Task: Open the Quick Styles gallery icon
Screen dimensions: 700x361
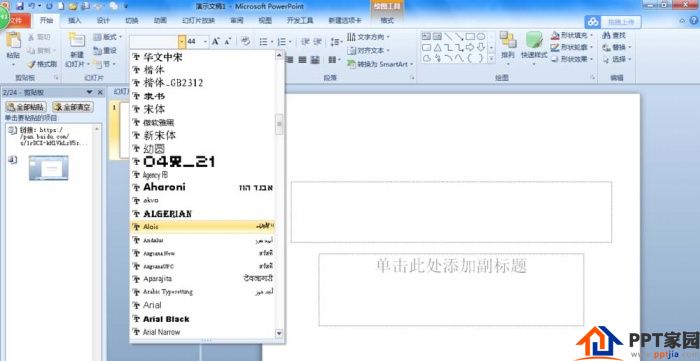Action: click(534, 40)
